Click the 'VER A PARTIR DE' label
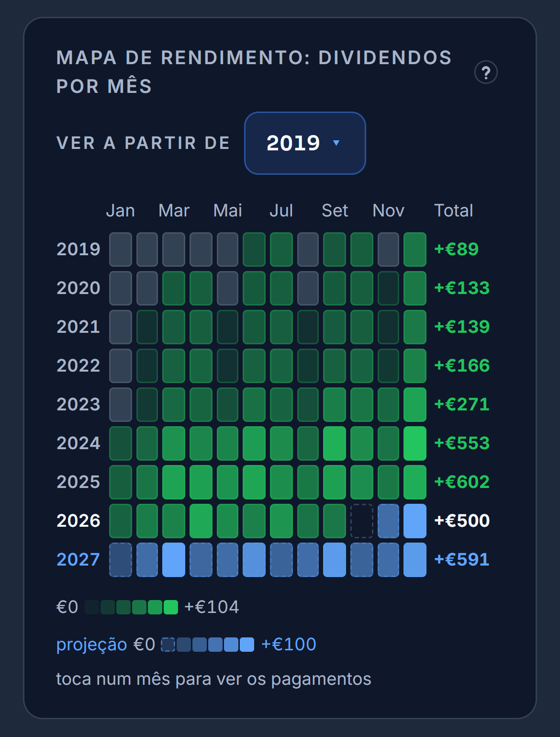Viewport: 560px width, 737px height. coord(143,143)
